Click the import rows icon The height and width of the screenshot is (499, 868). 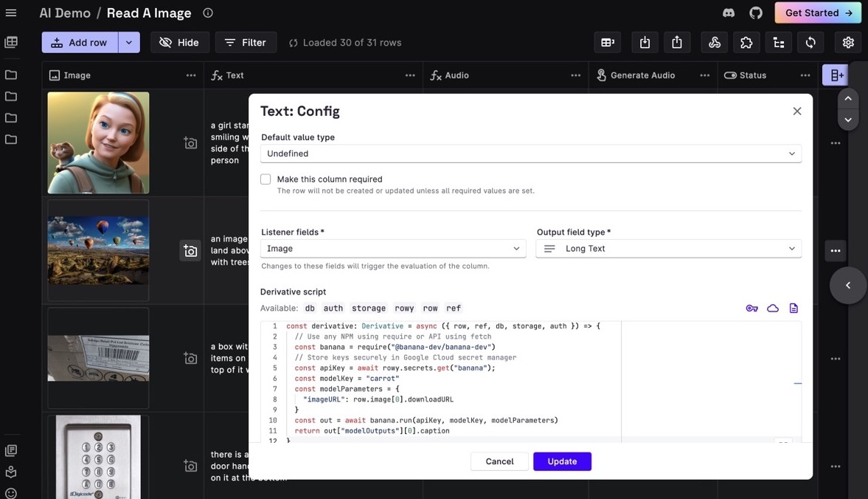[x=644, y=42]
